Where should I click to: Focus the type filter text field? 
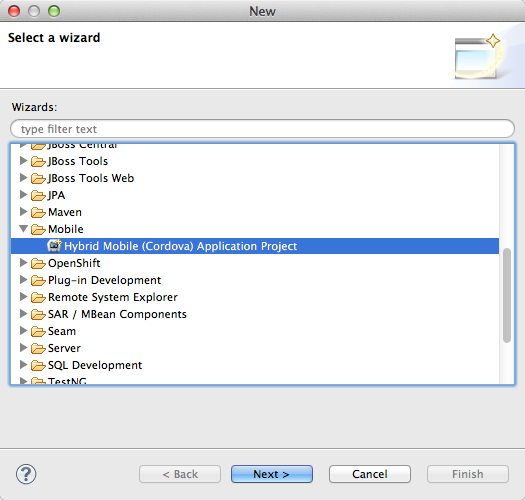[262, 129]
